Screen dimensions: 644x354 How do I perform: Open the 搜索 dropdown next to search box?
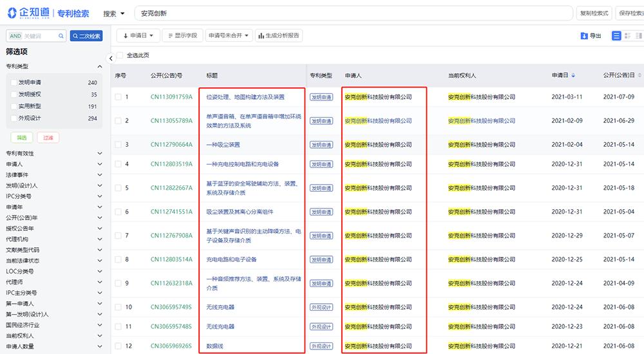[114, 14]
